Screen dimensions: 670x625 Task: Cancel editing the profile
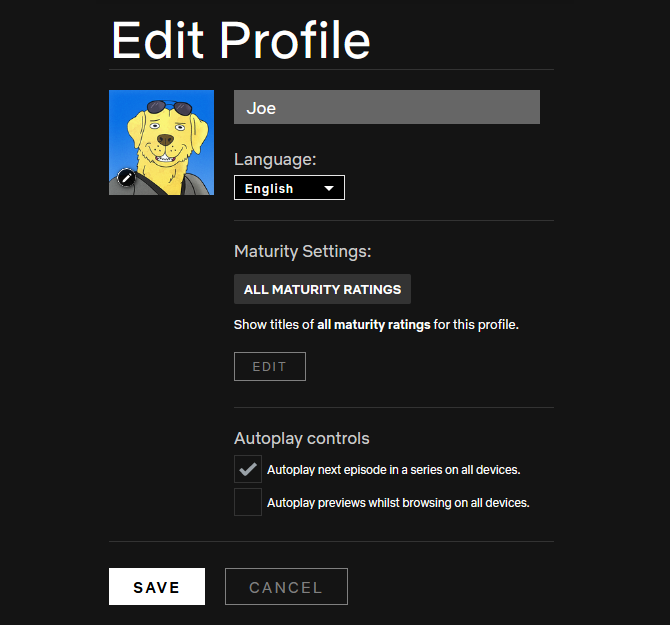pos(286,587)
